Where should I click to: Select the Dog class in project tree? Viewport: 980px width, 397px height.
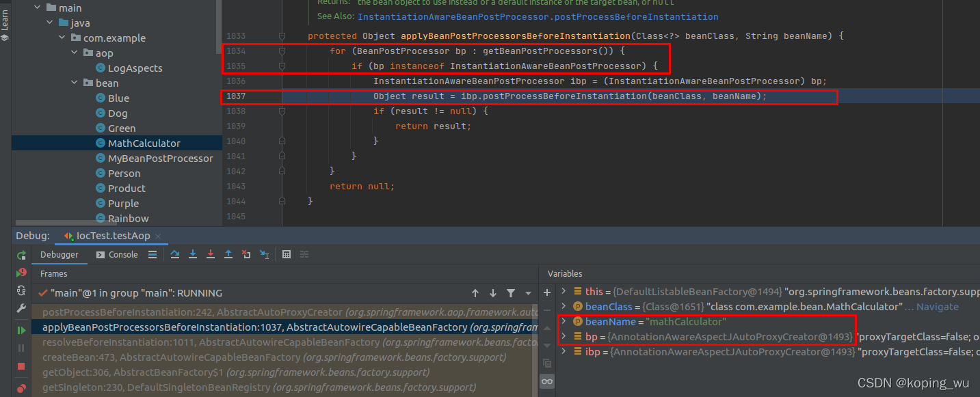118,113
